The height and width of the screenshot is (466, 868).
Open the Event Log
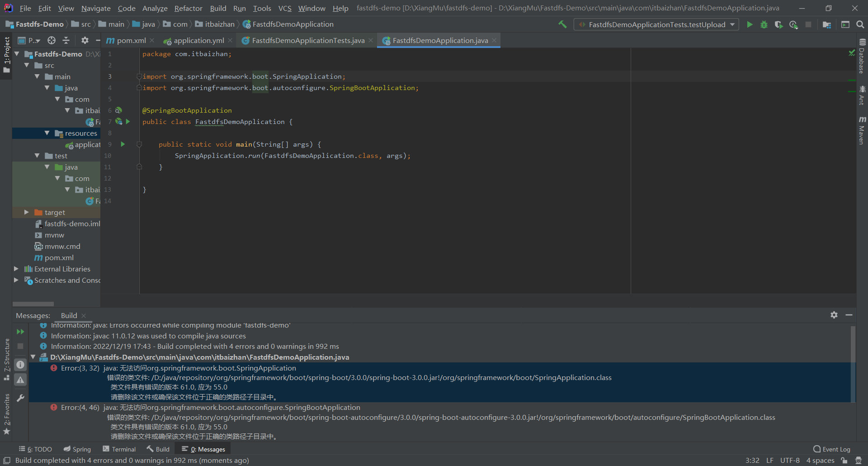[x=832, y=449]
